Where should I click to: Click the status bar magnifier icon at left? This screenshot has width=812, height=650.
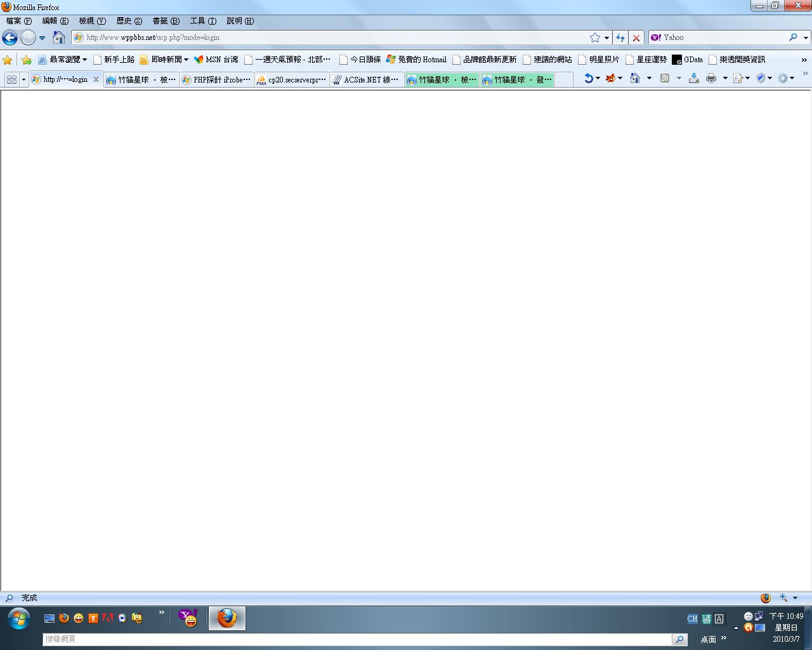pyautogui.click(x=9, y=598)
